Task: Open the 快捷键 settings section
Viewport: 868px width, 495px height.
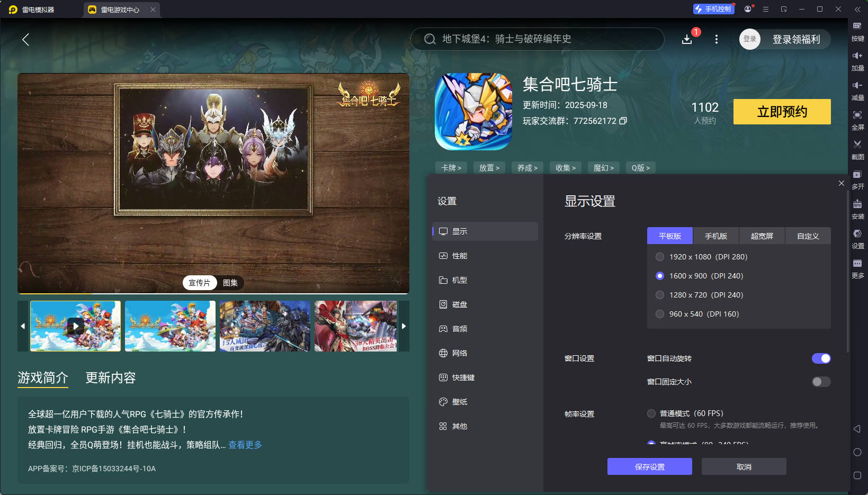Action: (485, 377)
